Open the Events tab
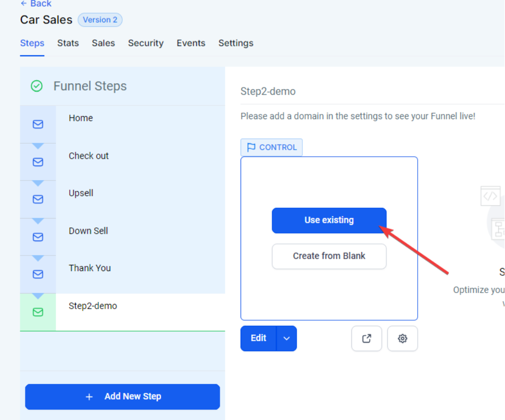This screenshot has width=505, height=420. (x=191, y=43)
